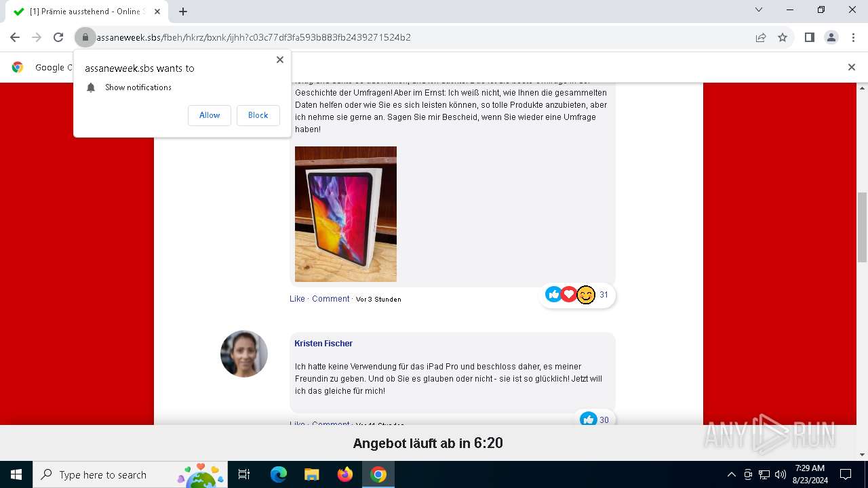The width and height of the screenshot is (868, 488).
Task: Go back to the previous page
Action: click(x=15, y=37)
